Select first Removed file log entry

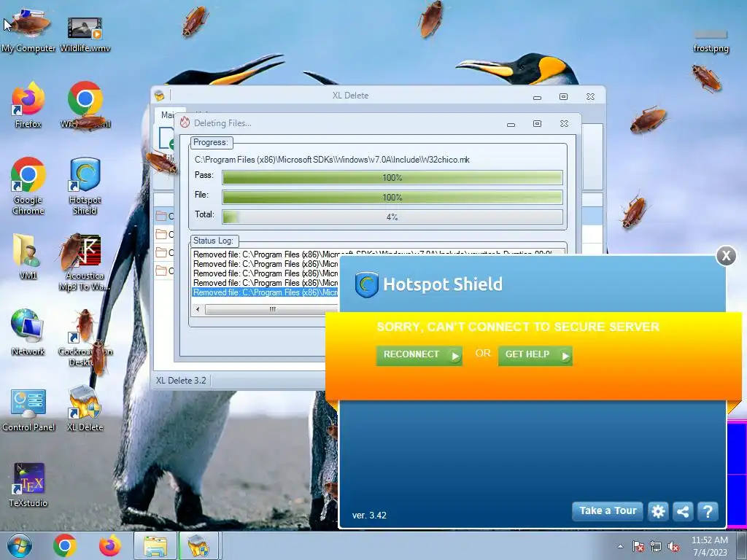click(x=265, y=254)
